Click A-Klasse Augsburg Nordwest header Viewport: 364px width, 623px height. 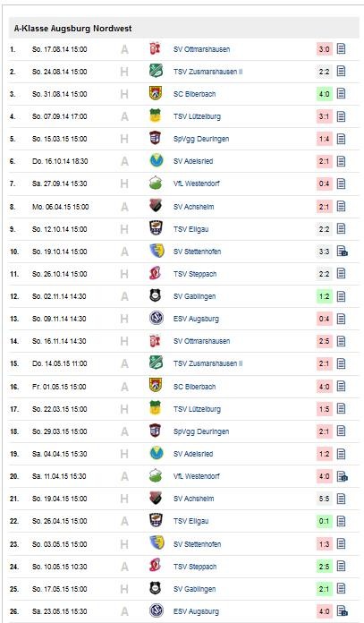tap(73, 29)
